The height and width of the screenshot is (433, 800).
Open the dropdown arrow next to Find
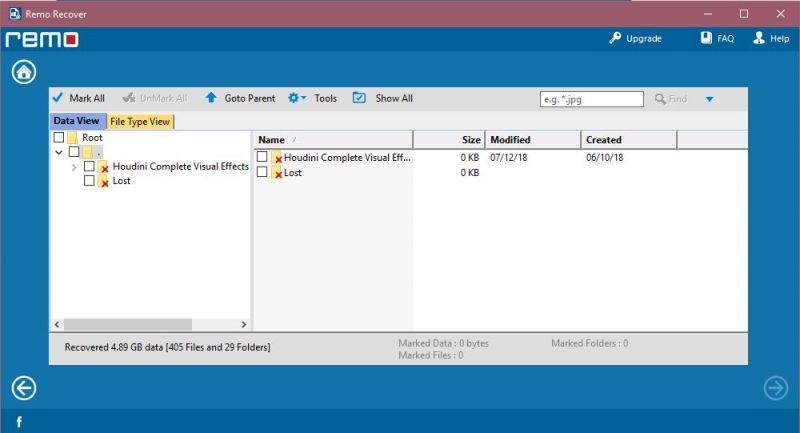coord(709,99)
